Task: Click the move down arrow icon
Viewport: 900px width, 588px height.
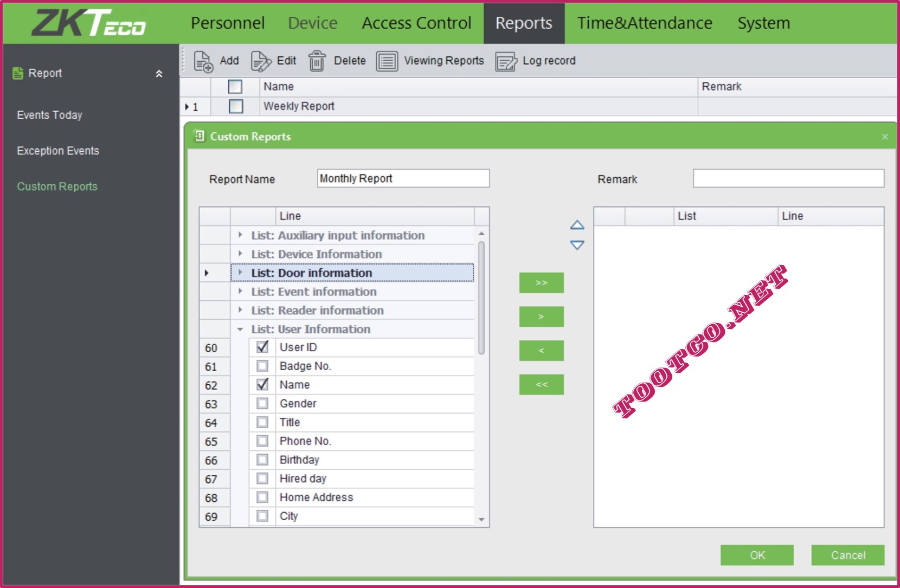Action: pos(577,245)
